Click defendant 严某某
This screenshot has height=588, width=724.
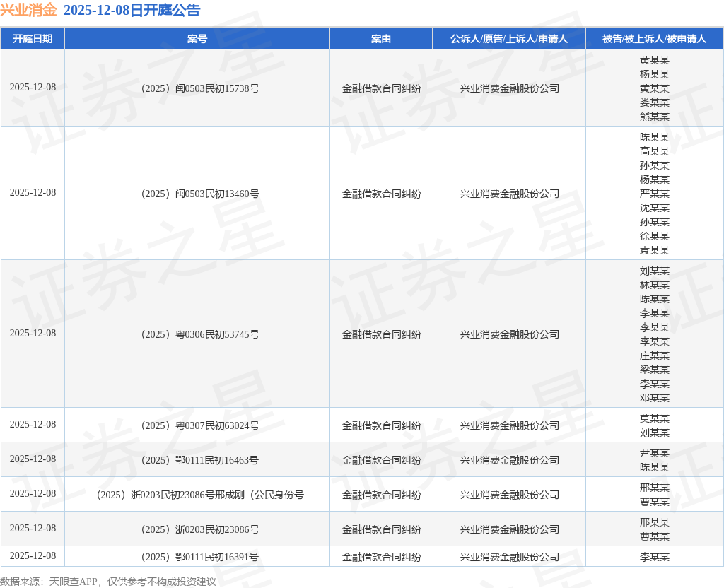tap(654, 194)
